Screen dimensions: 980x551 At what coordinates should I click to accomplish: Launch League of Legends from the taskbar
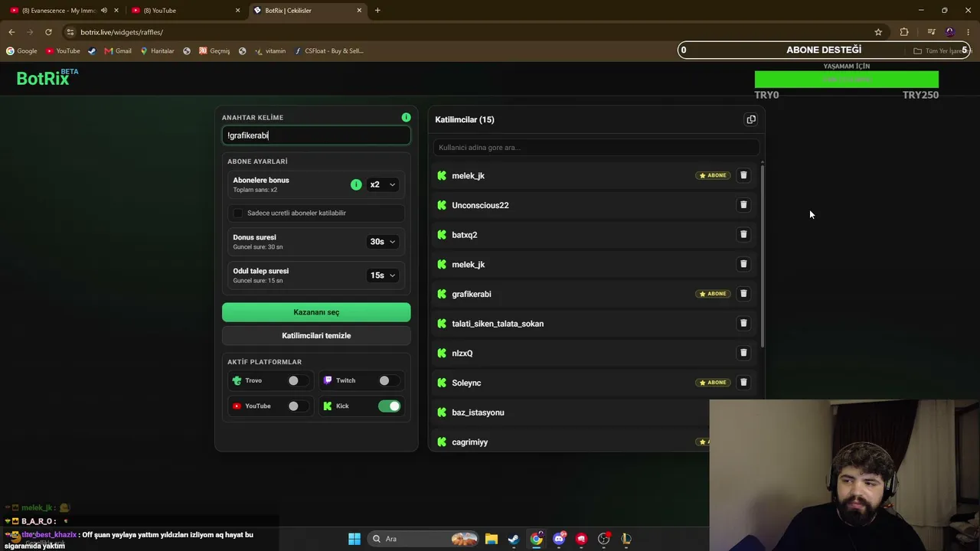tap(626, 539)
